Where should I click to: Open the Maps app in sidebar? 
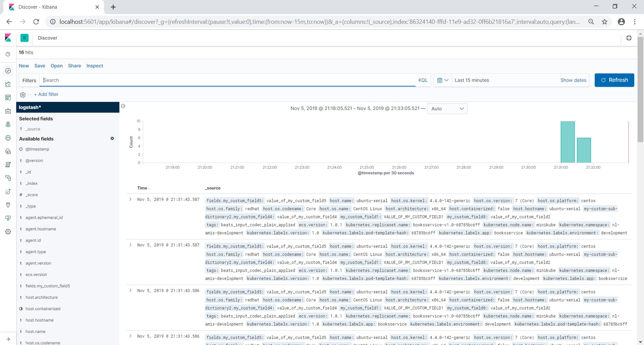click(x=8, y=124)
